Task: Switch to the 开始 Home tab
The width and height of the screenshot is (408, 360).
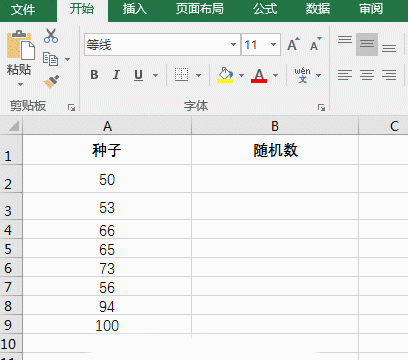Action: click(x=82, y=9)
